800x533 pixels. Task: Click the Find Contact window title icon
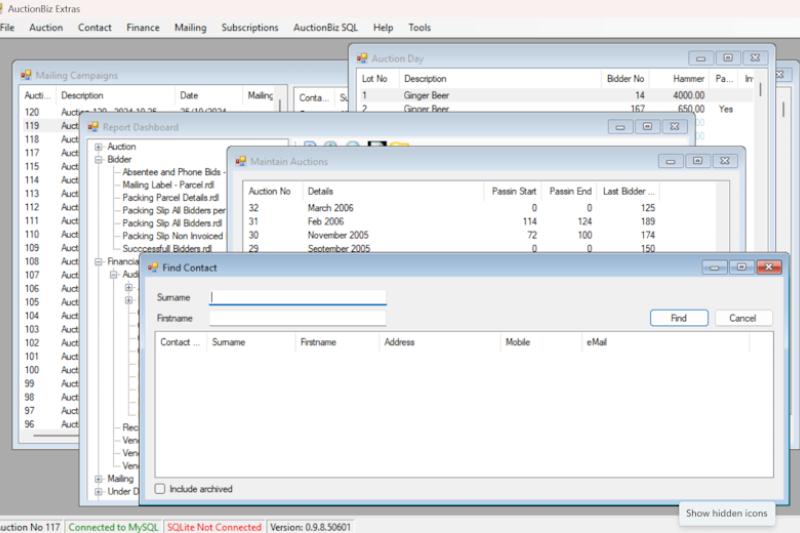pos(153,268)
